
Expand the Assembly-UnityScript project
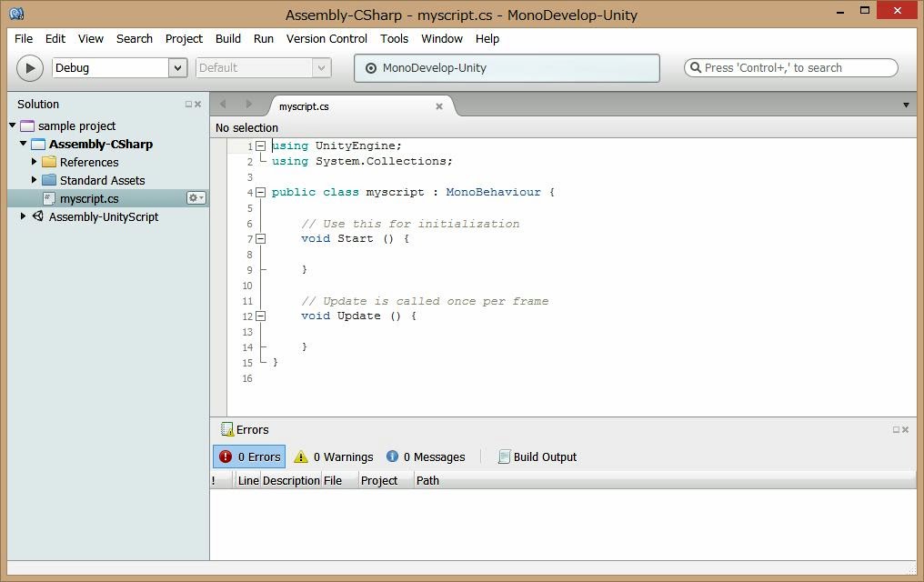click(x=24, y=216)
